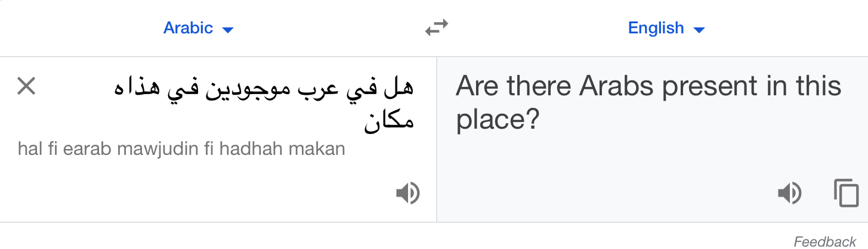Expand the arrow next to English
The height and width of the screenshot is (249, 868).
[699, 29]
